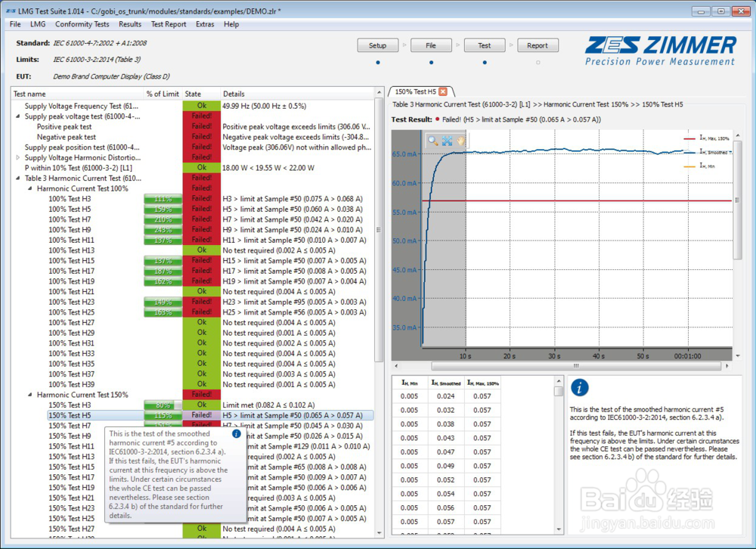Click the data table scrollbar down arrow
This screenshot has width=756, height=549.
point(559,529)
